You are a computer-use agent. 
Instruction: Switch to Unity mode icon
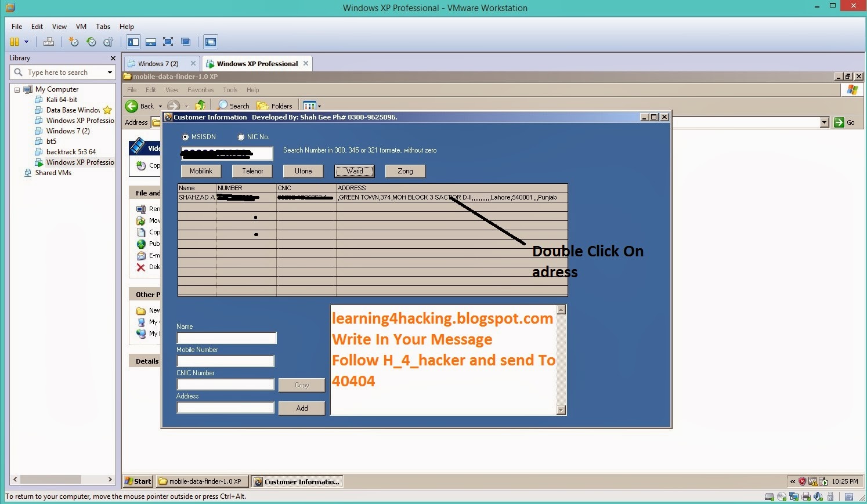pos(186,42)
